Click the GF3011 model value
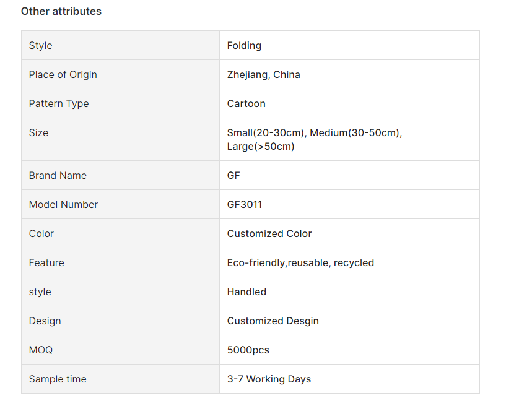Viewport: 532px width, 406px height. (245, 204)
